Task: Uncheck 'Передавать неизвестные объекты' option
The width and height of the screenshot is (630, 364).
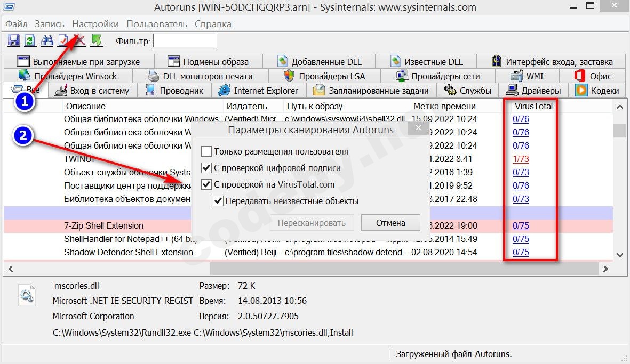Action: (x=218, y=201)
